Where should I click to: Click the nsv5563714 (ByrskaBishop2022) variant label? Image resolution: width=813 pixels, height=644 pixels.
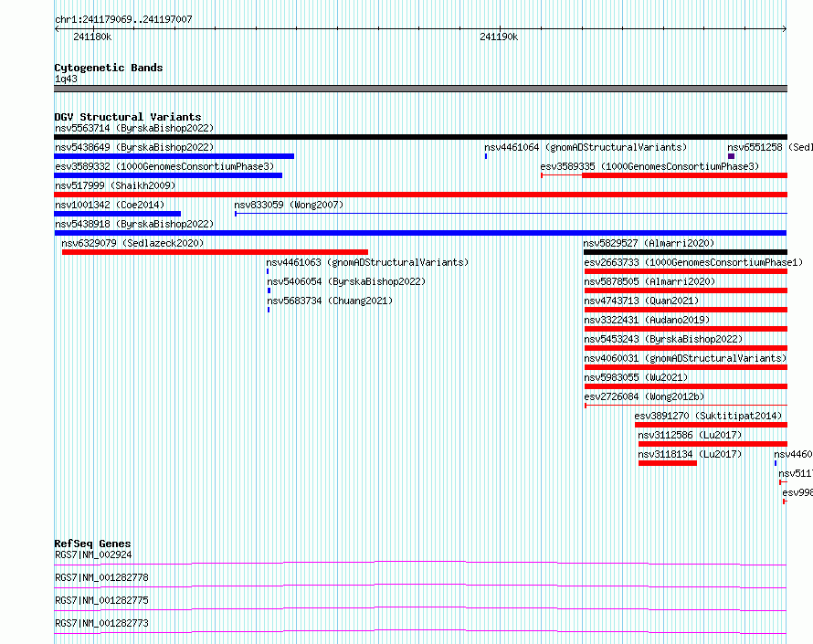click(134, 128)
